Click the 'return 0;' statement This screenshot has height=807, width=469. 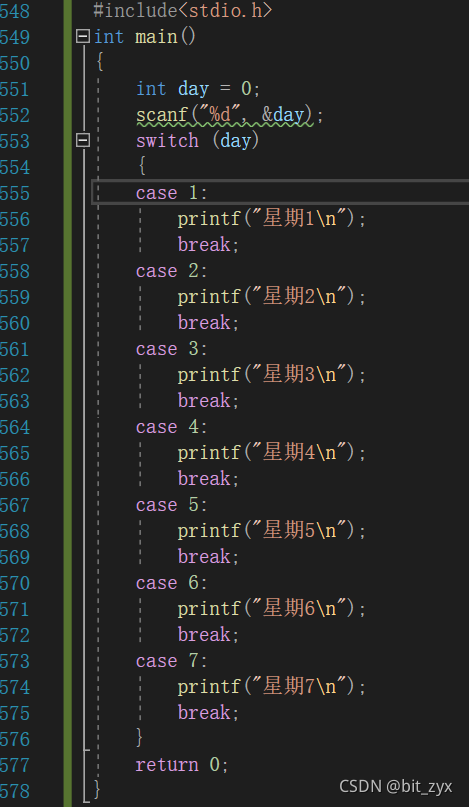(x=182, y=765)
